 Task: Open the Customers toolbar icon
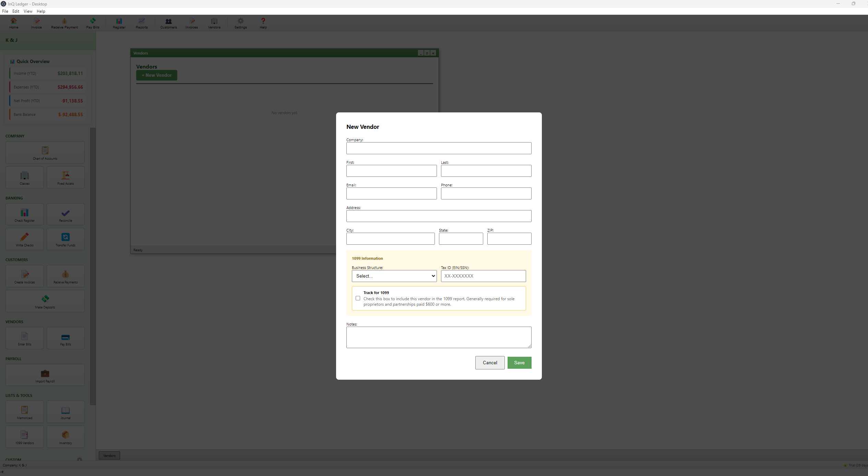[168, 23]
